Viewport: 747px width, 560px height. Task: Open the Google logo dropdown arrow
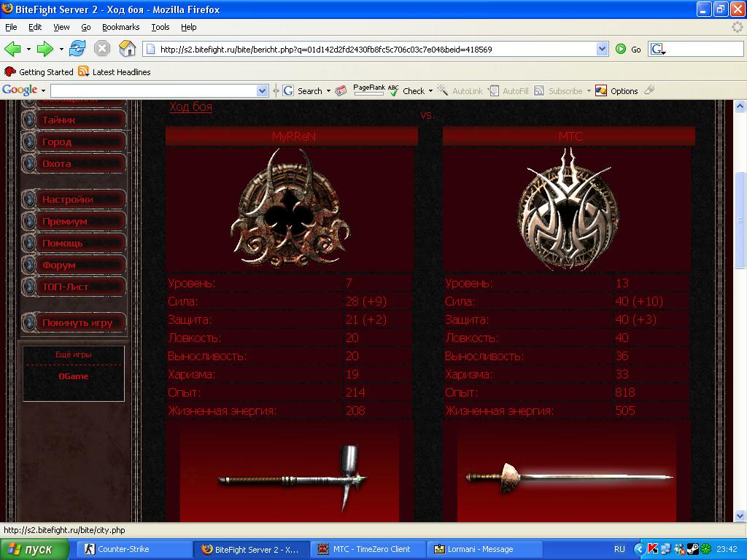tap(43, 90)
